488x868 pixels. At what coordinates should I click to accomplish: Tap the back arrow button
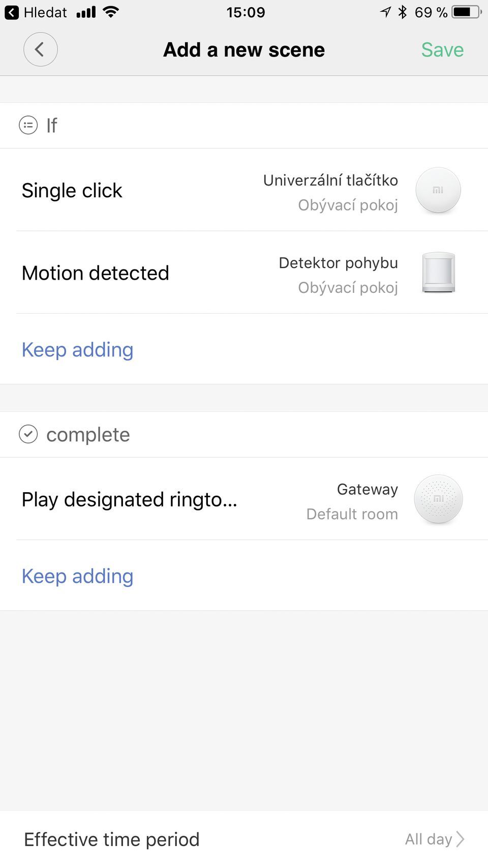click(x=40, y=49)
